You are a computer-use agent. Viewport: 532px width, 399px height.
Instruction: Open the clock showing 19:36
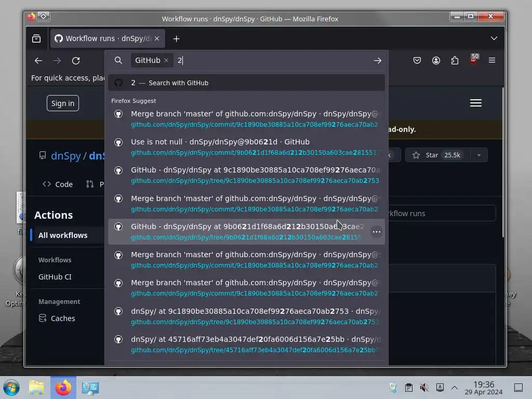484,388
